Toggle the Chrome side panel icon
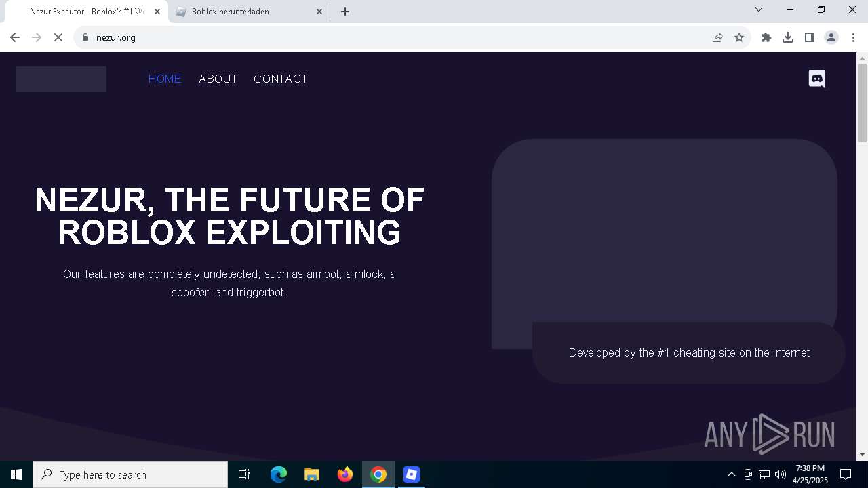The width and height of the screenshot is (868, 488). click(x=810, y=37)
